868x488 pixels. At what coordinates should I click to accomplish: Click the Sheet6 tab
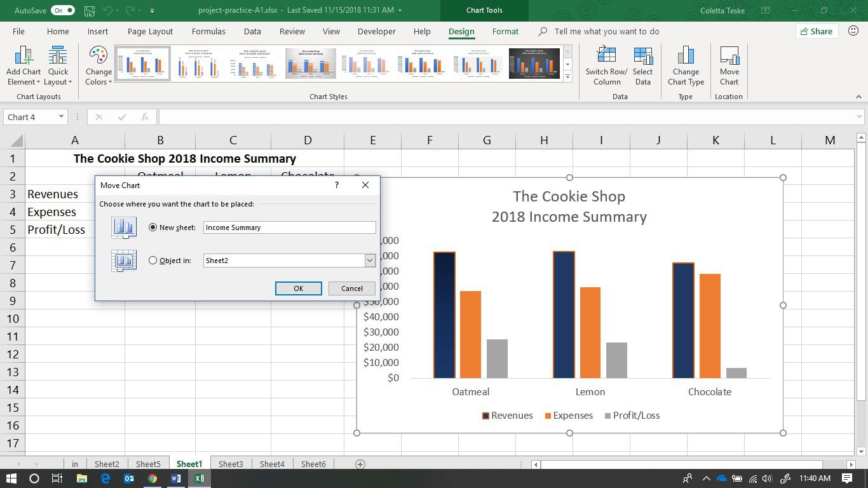tap(313, 464)
